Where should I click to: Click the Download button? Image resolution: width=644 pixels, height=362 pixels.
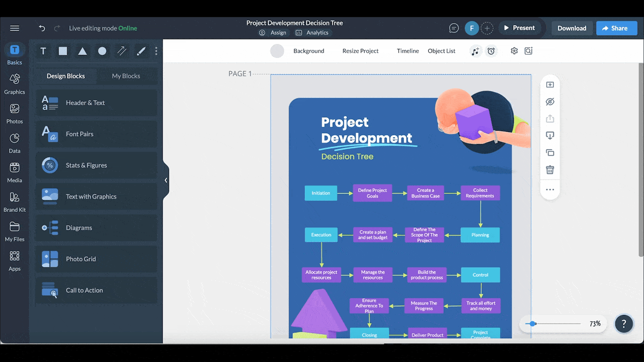(x=572, y=28)
